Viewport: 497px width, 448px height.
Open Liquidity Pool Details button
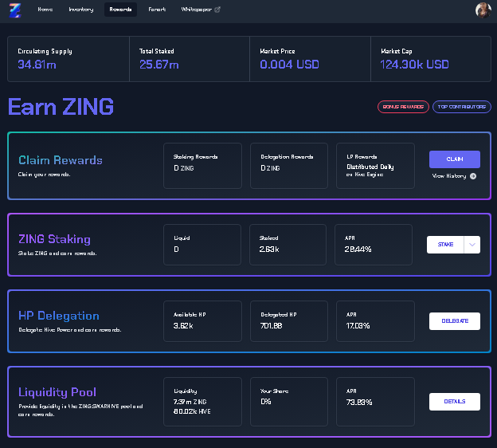[455, 402]
